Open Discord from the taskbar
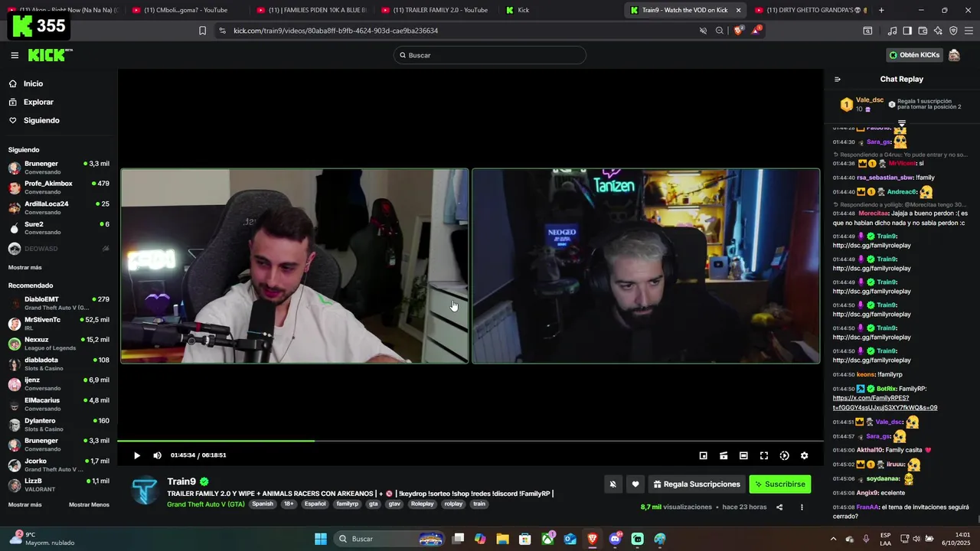 pos(615,539)
